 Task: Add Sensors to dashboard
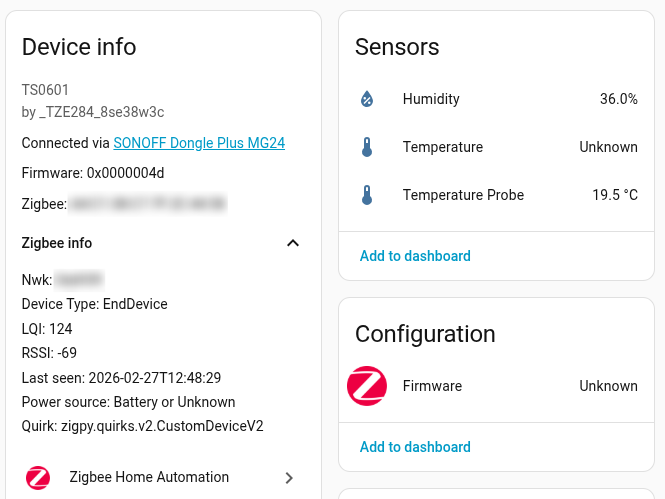coord(415,256)
